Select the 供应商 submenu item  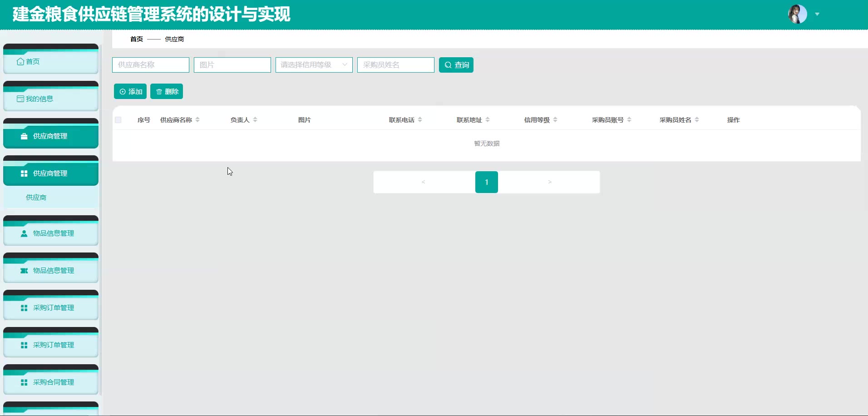click(x=36, y=198)
